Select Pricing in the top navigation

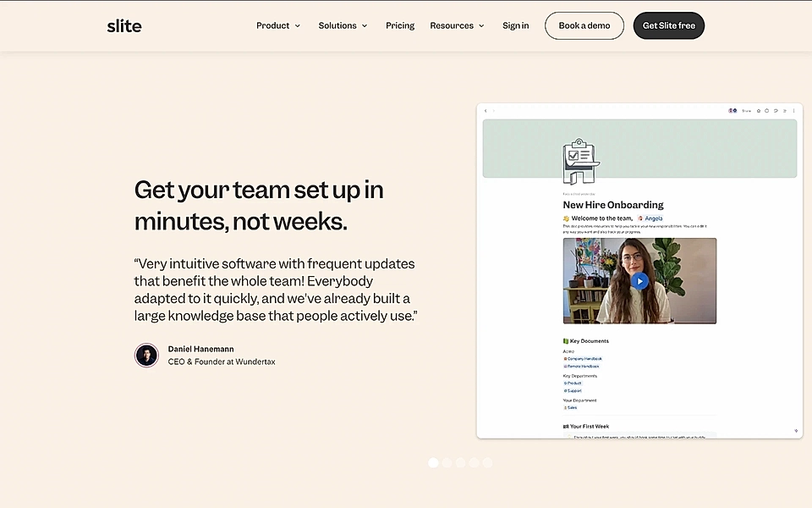399,25
